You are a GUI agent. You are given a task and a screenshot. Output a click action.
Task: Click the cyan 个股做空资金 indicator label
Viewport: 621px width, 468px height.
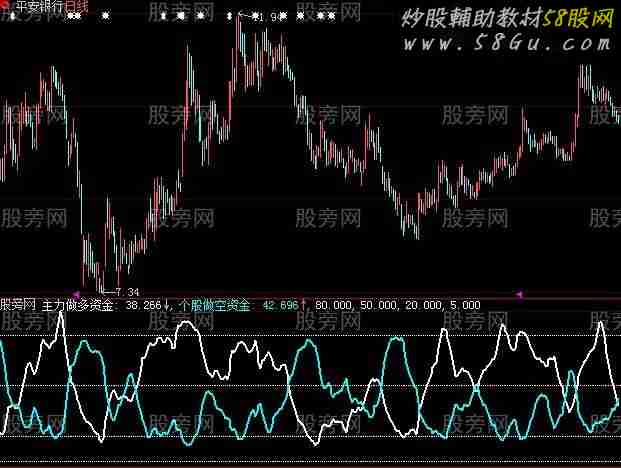[x=215, y=305]
